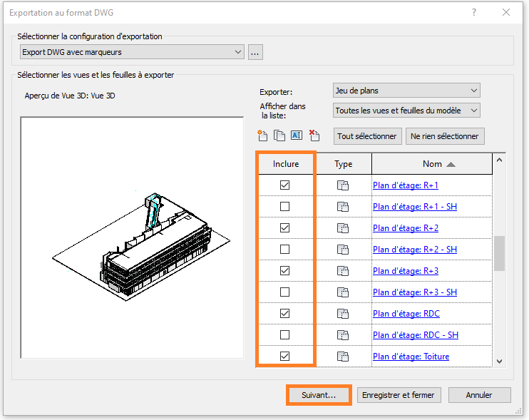Click the type icon in the RDC row
The width and height of the screenshot is (529, 420).
[344, 314]
